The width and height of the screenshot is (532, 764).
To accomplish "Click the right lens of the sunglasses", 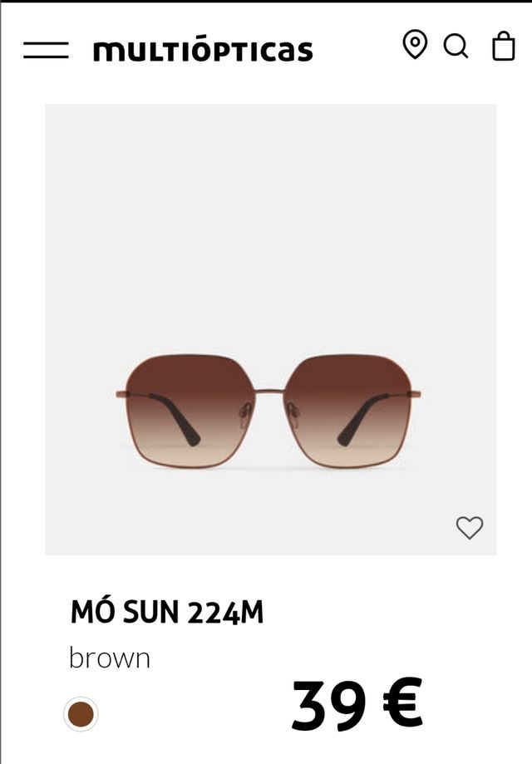I will (x=347, y=411).
